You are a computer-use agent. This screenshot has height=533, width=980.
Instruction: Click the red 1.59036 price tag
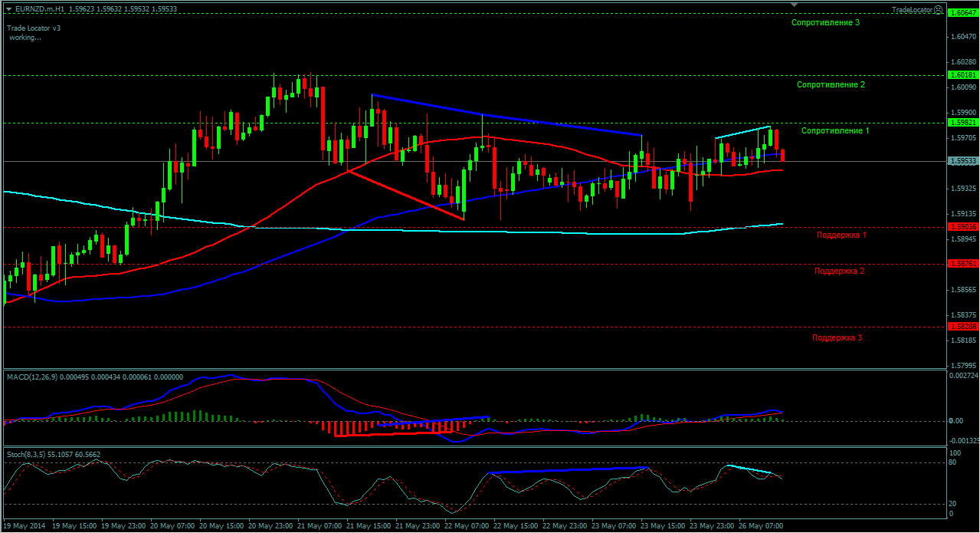tap(962, 227)
